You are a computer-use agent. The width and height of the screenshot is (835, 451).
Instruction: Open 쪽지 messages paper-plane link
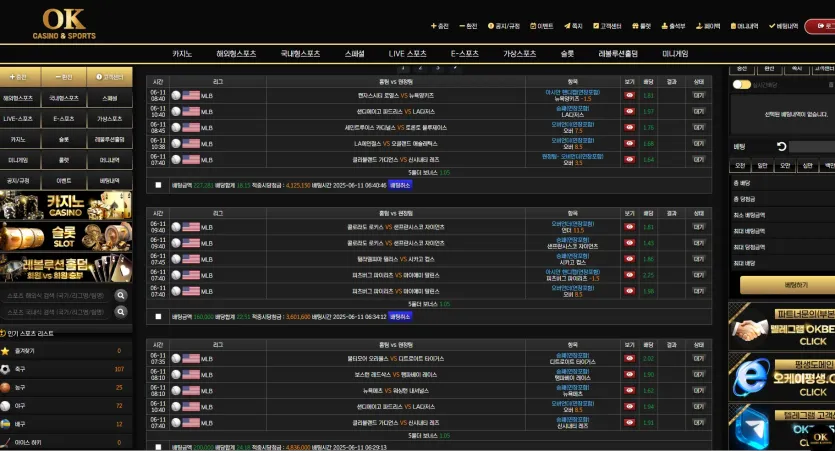(574, 26)
